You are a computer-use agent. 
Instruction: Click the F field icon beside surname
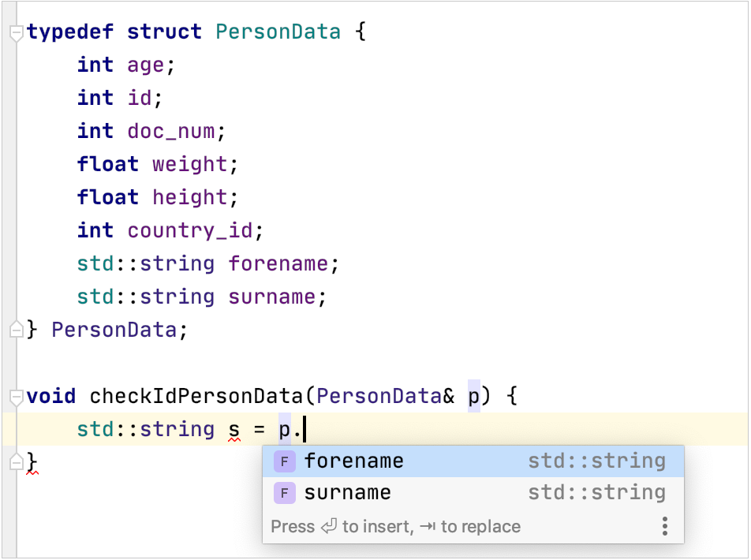(284, 491)
